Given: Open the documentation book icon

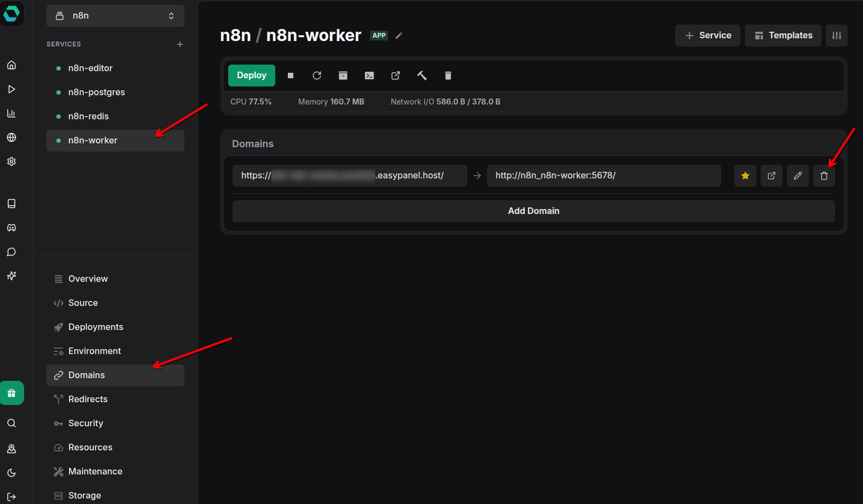Looking at the screenshot, I should tap(11, 204).
